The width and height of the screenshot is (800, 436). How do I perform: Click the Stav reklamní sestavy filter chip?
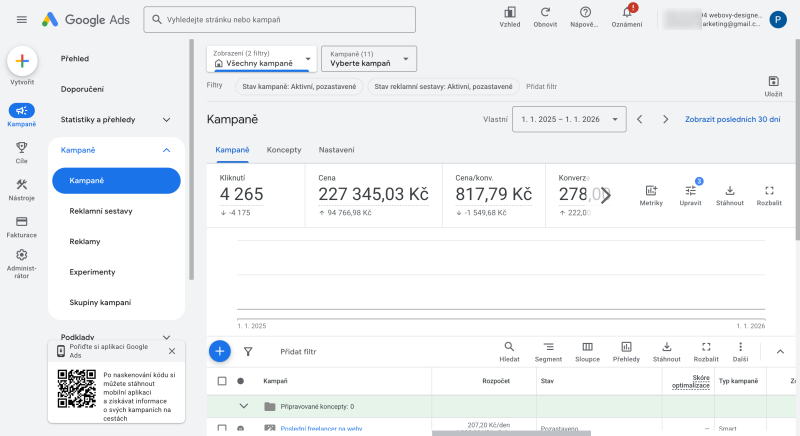click(443, 87)
